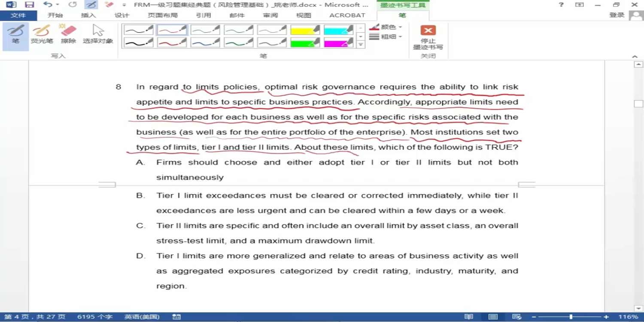
Task: Open the ACROBAT ribbon tab
Action: pos(347,15)
